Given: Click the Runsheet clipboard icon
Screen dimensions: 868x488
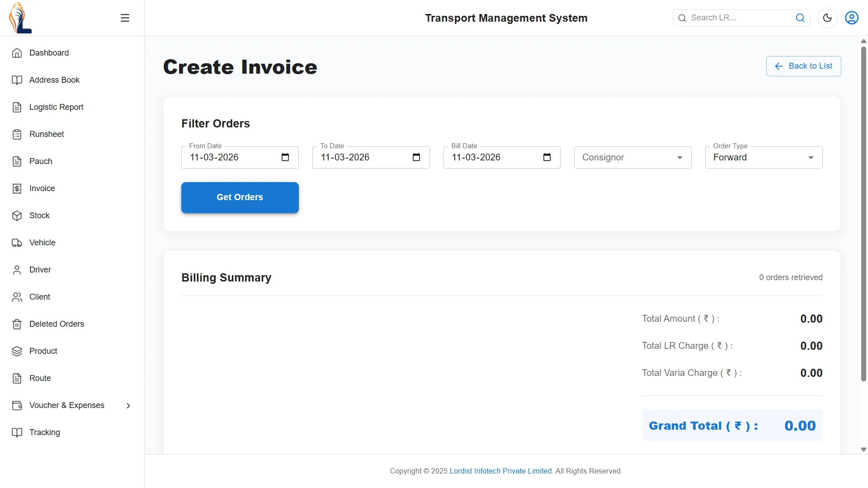Looking at the screenshot, I should tap(17, 134).
